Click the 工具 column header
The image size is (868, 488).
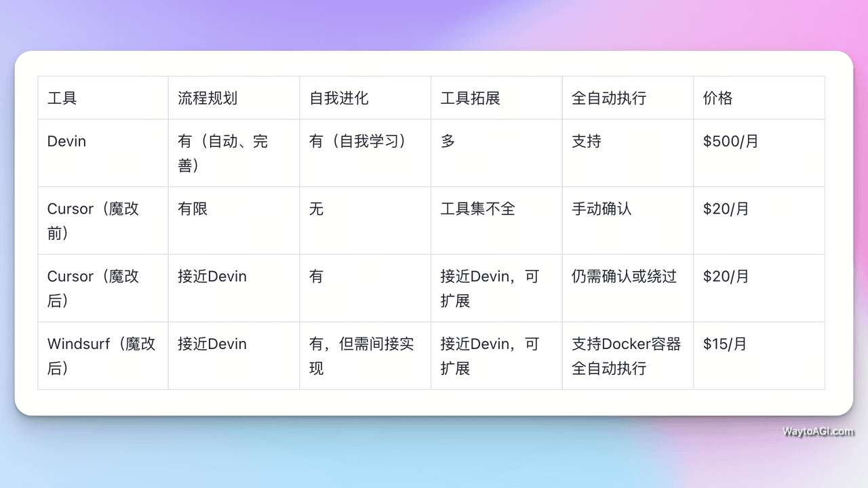click(x=103, y=98)
